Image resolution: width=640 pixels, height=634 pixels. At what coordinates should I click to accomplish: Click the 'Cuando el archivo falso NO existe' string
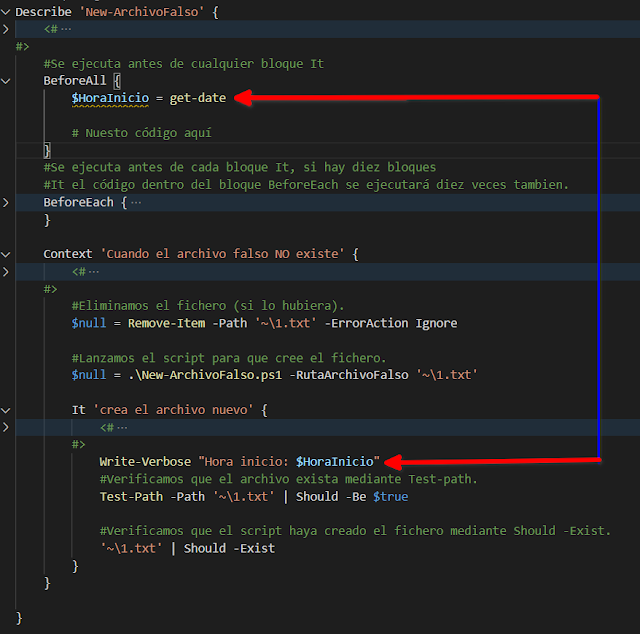[222, 254]
